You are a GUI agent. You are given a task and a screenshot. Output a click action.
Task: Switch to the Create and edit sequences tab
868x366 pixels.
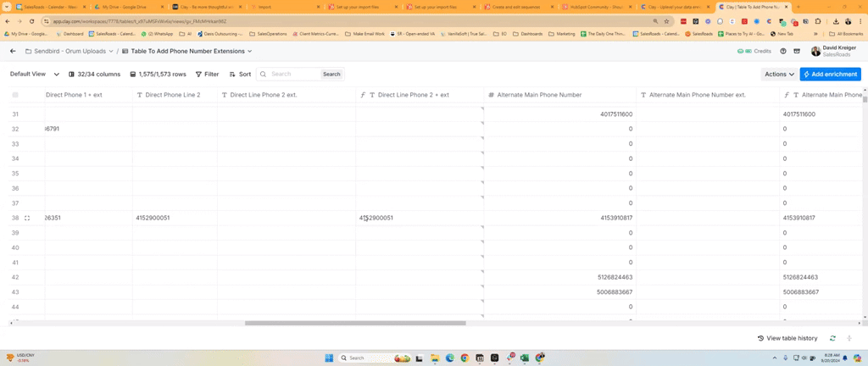(511, 7)
